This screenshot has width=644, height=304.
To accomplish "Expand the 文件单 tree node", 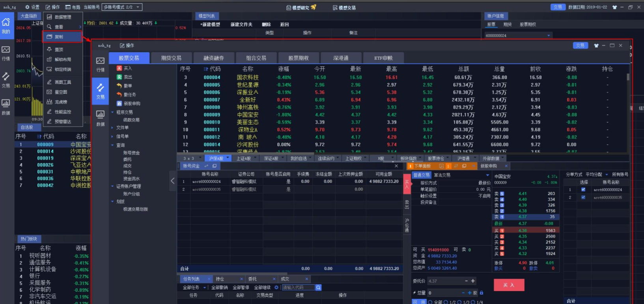I will [x=112, y=128].
